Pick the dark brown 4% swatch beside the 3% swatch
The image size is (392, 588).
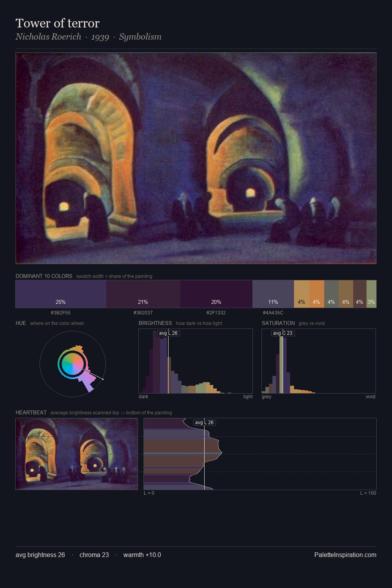360,294
